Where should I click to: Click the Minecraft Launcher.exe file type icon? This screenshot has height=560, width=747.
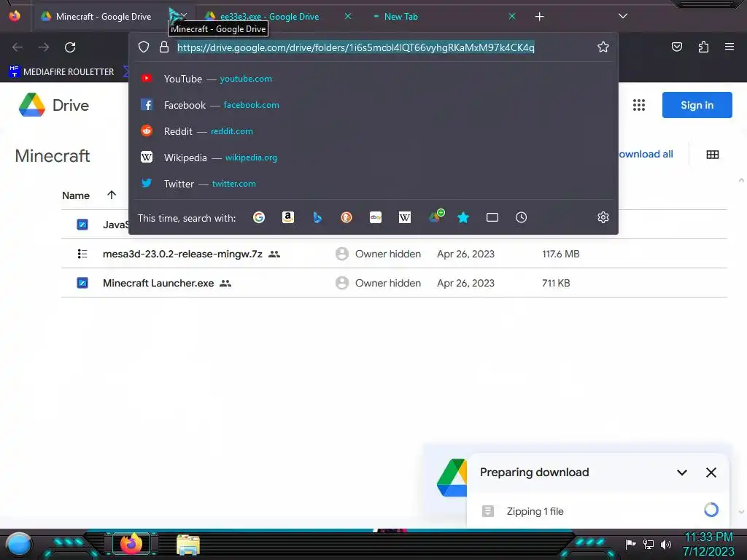coord(82,283)
